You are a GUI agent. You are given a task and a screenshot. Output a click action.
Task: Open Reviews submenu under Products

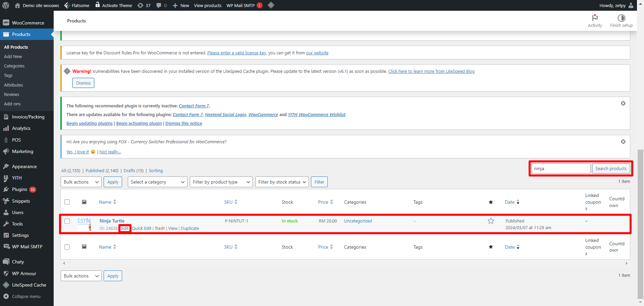click(11, 94)
